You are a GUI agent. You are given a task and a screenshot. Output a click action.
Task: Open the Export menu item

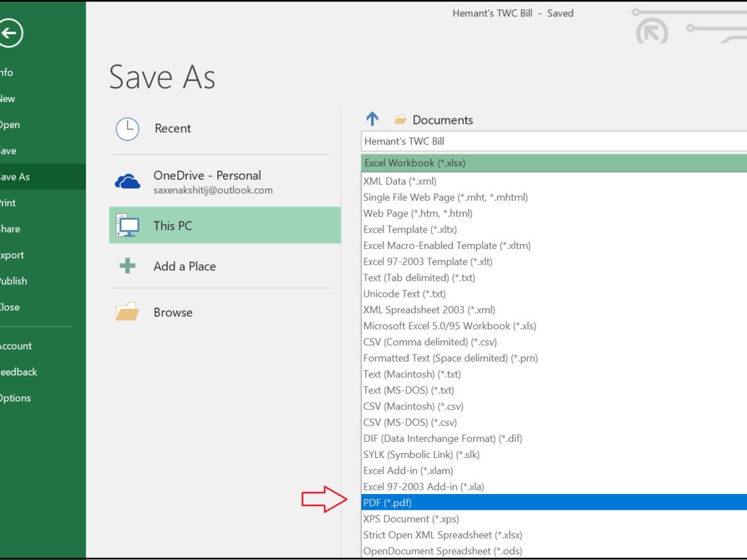[11, 255]
